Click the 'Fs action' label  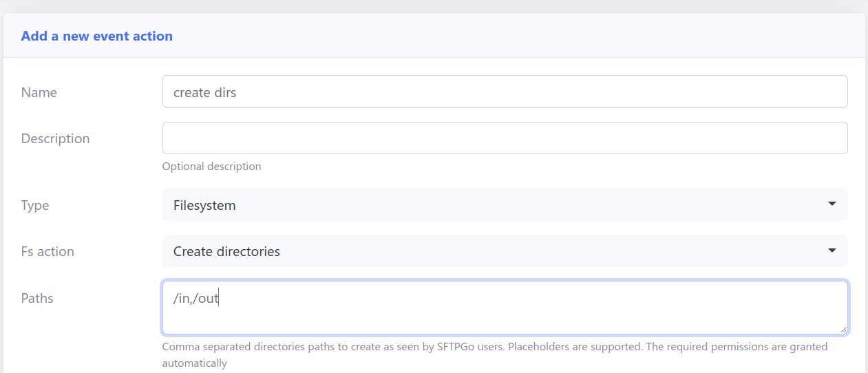point(47,251)
